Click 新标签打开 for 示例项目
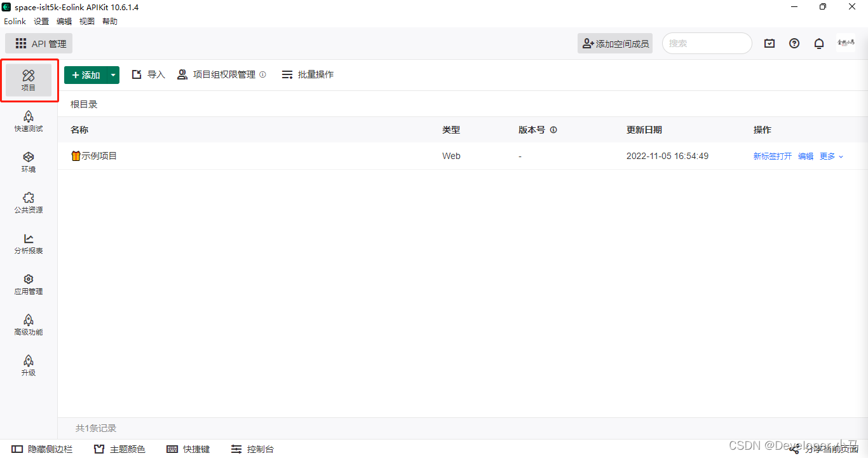Image resolution: width=868 pixels, height=458 pixels. pos(773,156)
